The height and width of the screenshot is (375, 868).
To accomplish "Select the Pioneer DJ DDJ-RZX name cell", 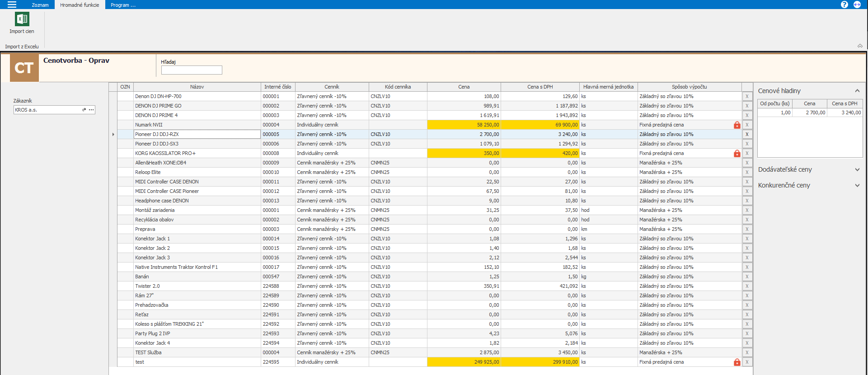I will pyautogui.click(x=197, y=134).
